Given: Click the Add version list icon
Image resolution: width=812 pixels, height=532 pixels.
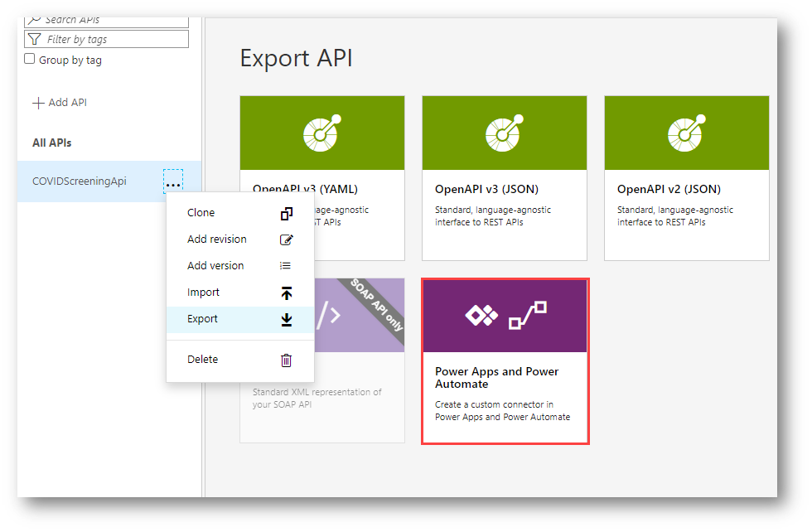Looking at the screenshot, I should [286, 266].
